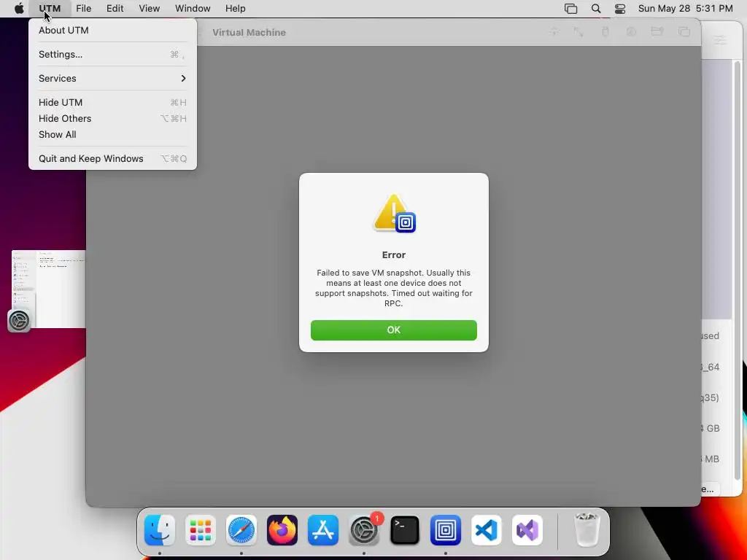Close the UTM menu via its title
The height and width of the screenshot is (560, 747).
coord(50,9)
